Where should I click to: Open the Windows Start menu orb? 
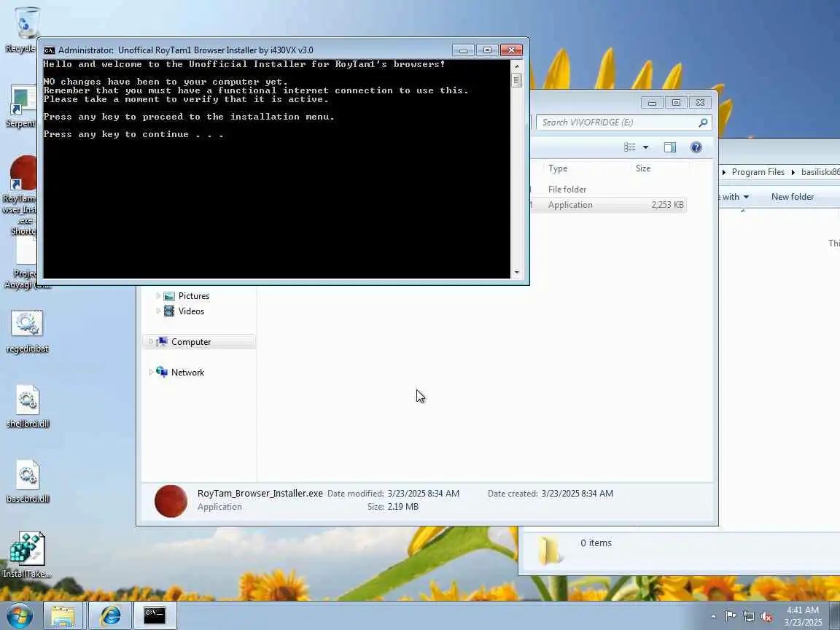pyautogui.click(x=20, y=615)
